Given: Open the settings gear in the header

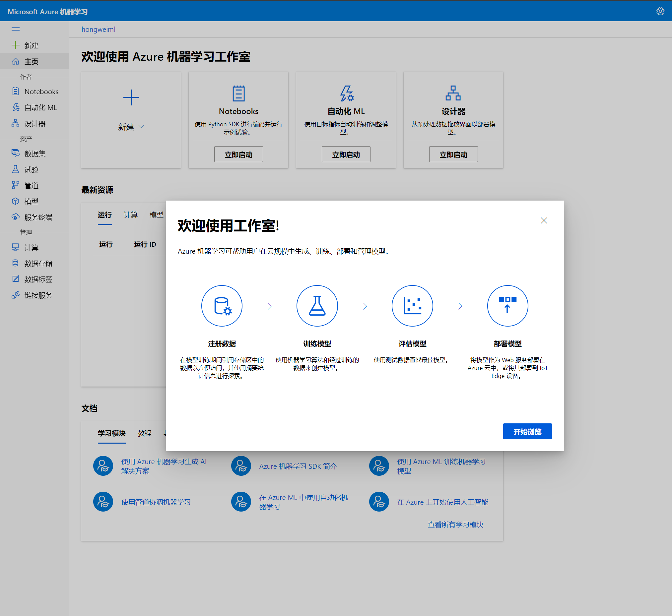Looking at the screenshot, I should click(x=660, y=11).
